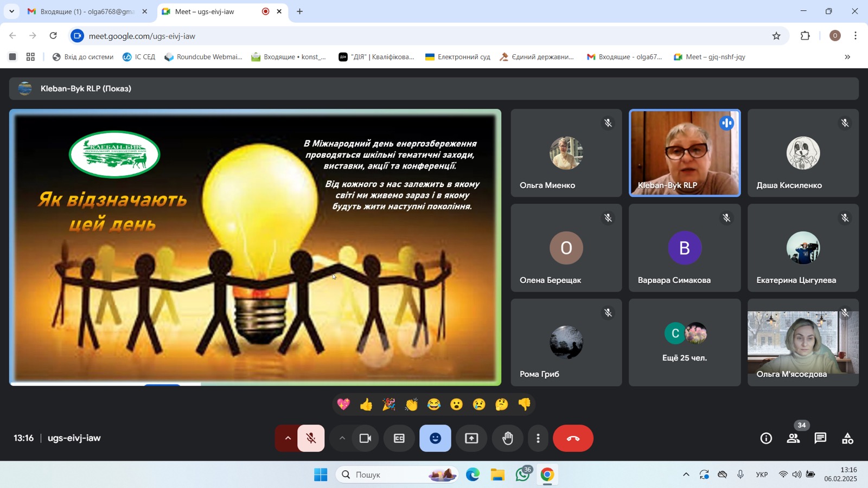Turn on the camera toggle
Image resolution: width=868 pixels, height=488 pixels.
click(366, 438)
